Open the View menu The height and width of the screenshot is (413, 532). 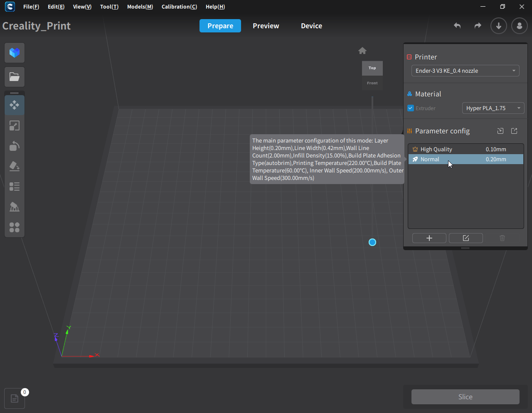coord(82,7)
